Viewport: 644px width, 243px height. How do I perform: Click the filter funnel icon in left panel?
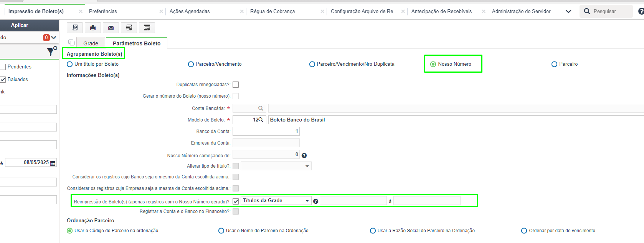[x=51, y=52]
